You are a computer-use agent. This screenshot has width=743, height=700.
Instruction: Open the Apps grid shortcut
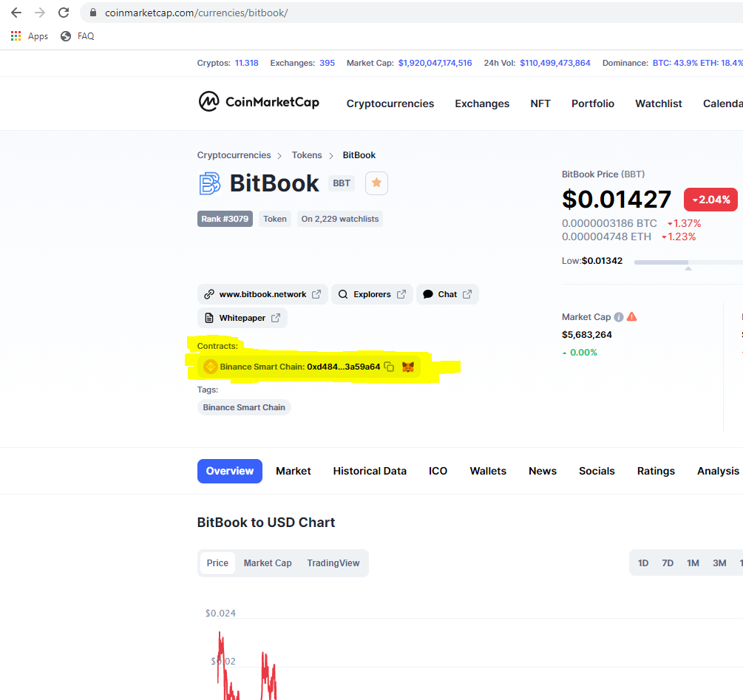coord(30,36)
